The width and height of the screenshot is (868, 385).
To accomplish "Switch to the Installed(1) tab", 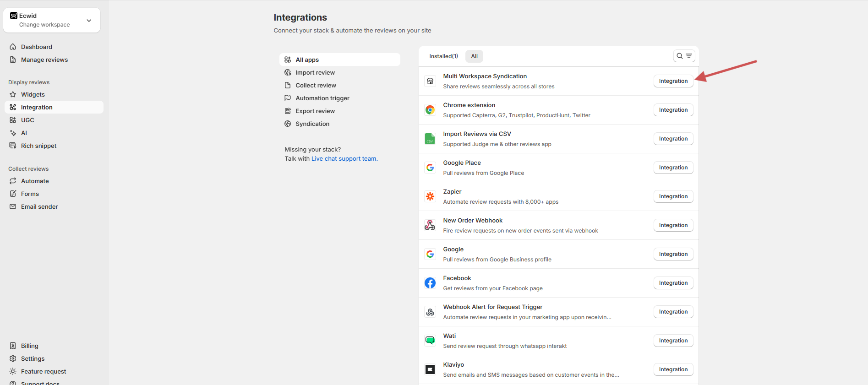I will click(443, 56).
